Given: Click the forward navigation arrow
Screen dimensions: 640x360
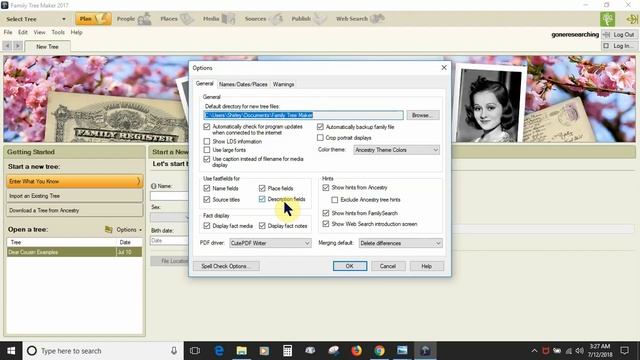Looking at the screenshot, I should pyautogui.click(x=18, y=46).
